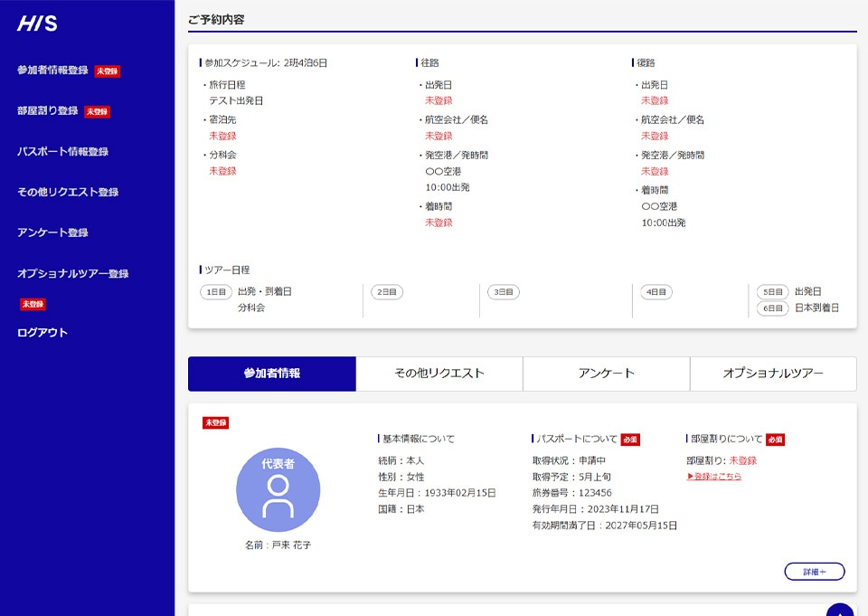Open オプショナルツアー登録 sidebar item
The width and height of the screenshot is (868, 616).
click(72, 274)
